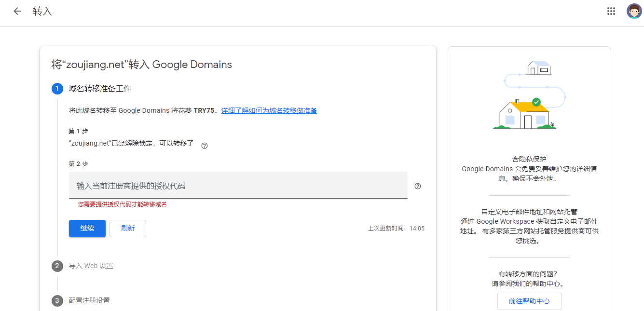Click the 第 1 步 label

[x=79, y=131]
